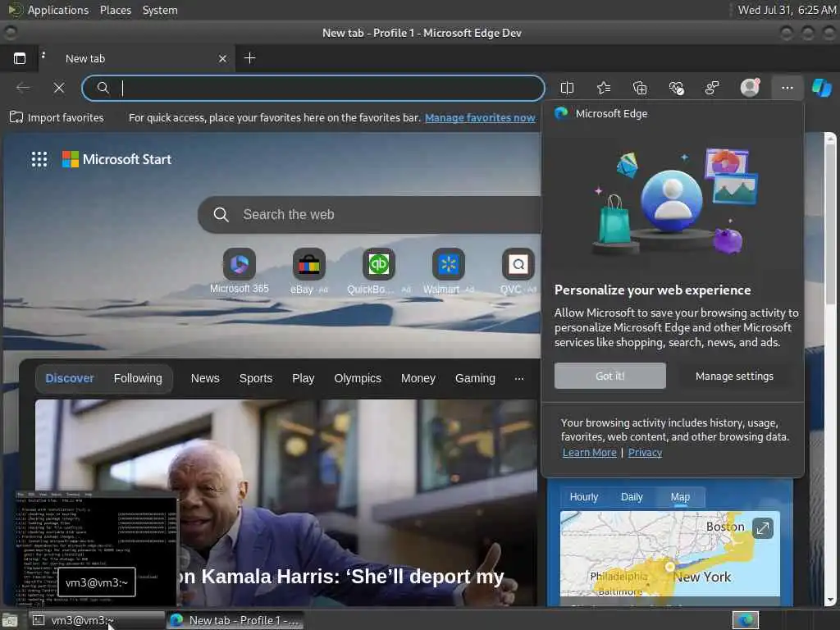Click the Got it! button
This screenshot has height=630, width=840.
[610, 376]
